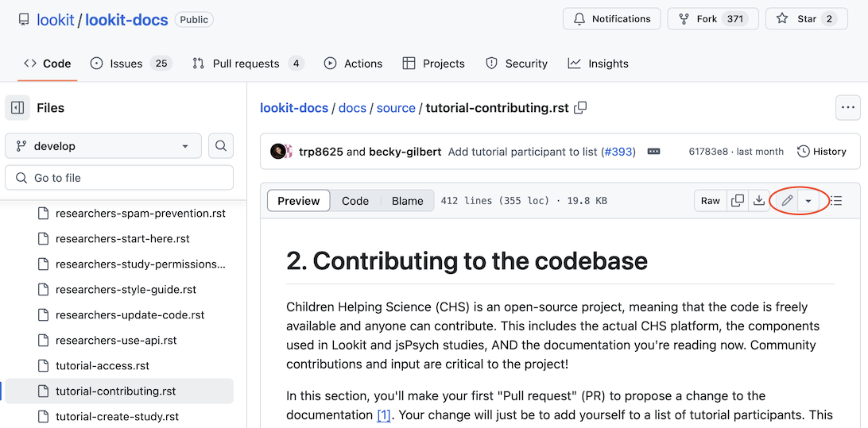This screenshot has height=428, width=868.
Task: Click the '2. Contributing to the codebase' heading
Action: pos(467,261)
